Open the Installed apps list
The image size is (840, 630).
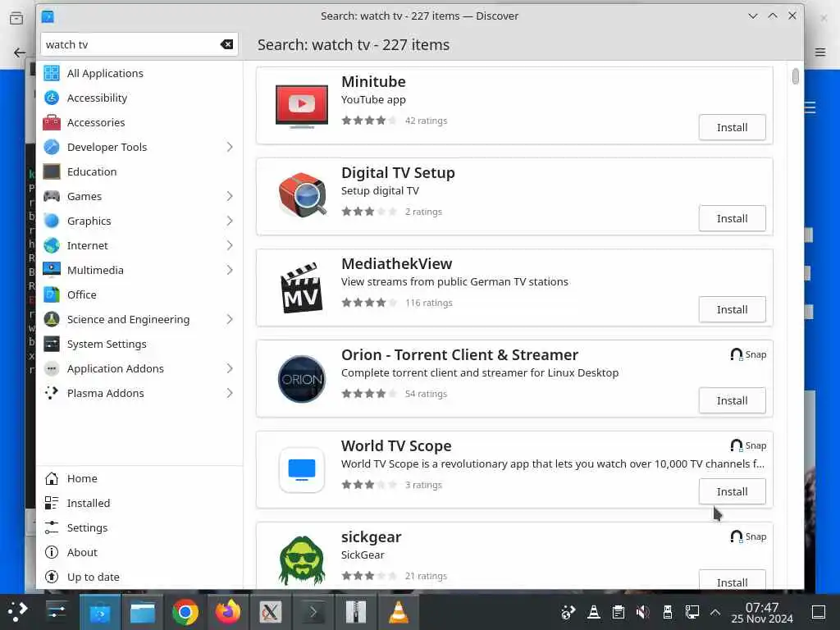(x=139, y=504)
